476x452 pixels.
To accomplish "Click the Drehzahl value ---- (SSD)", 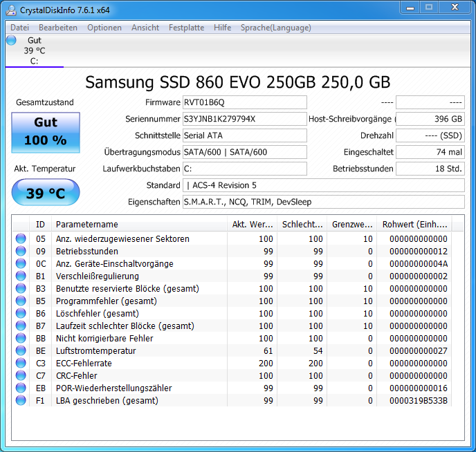I will (430, 135).
